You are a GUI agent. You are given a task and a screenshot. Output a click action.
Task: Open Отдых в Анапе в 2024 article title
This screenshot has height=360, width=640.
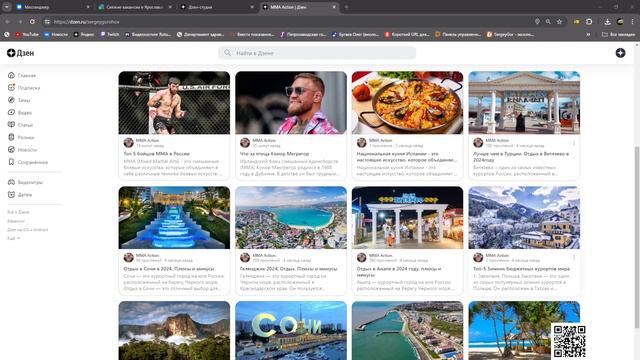[399, 272]
